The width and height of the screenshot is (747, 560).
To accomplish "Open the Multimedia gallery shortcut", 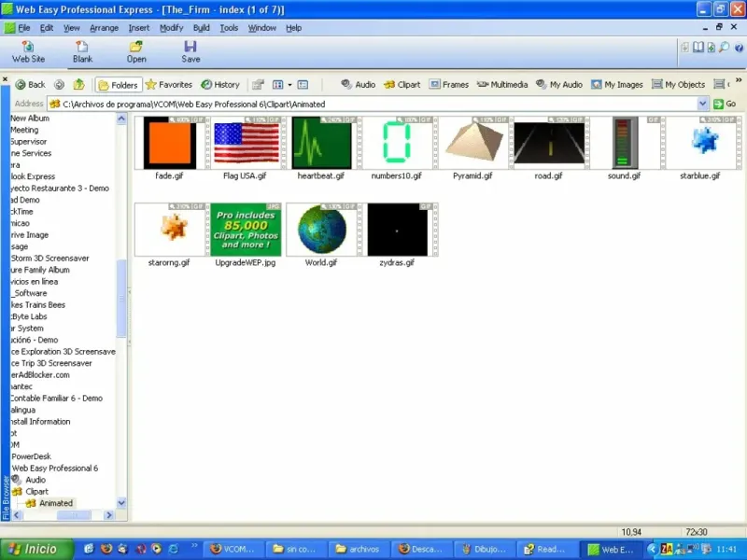I will (502, 85).
